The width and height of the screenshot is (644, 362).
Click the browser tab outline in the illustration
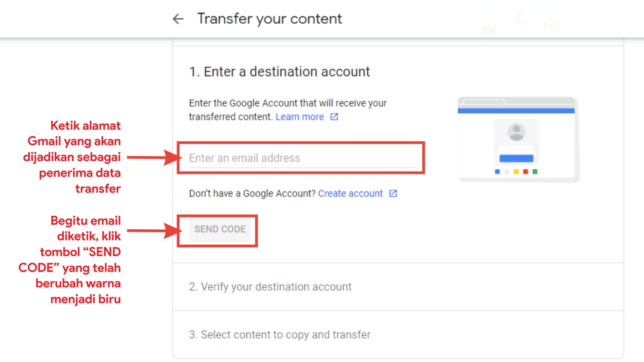(484, 102)
